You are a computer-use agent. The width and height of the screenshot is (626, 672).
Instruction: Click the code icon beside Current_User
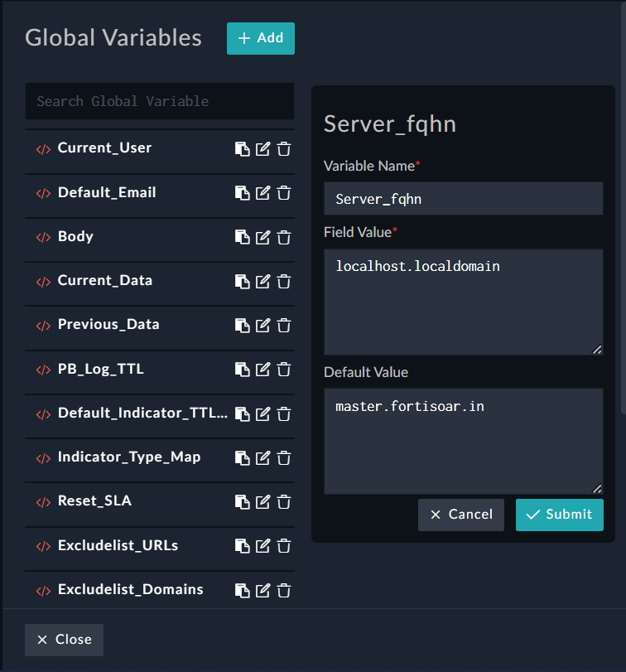(x=43, y=149)
